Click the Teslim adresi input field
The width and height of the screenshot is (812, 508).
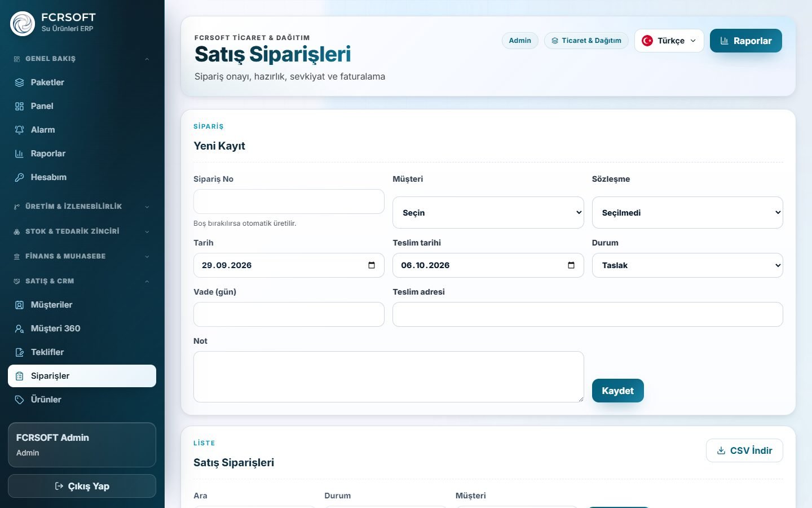[x=588, y=314]
